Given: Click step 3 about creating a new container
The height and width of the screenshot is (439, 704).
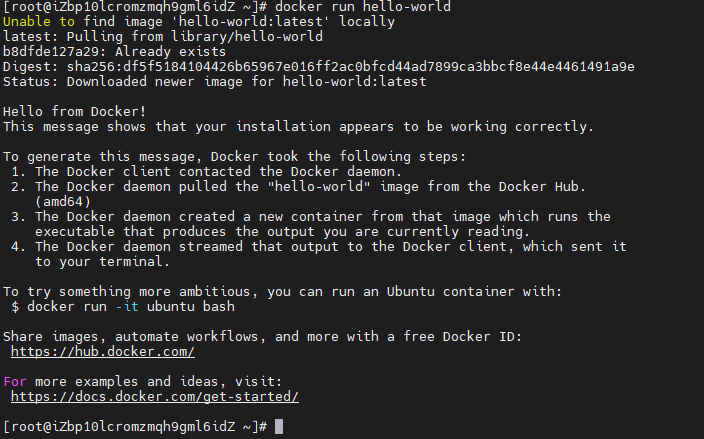Looking at the screenshot, I should [320, 217].
